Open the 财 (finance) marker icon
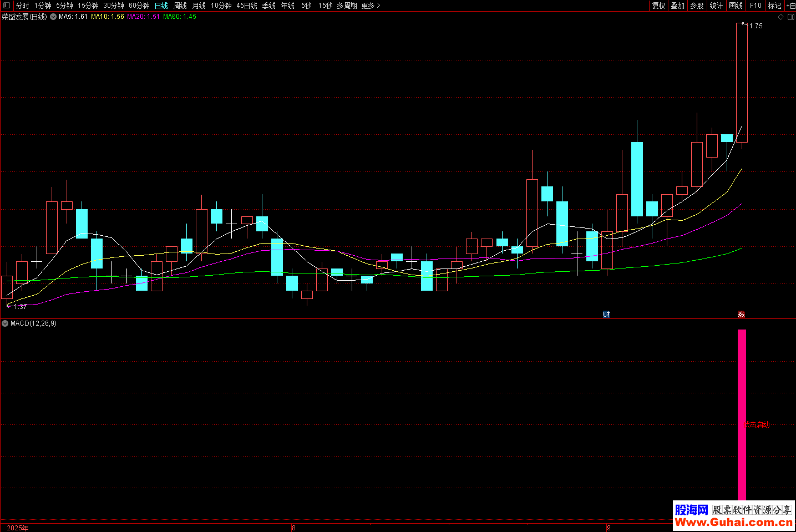Screen dimensions: 796x532 (x=606, y=315)
